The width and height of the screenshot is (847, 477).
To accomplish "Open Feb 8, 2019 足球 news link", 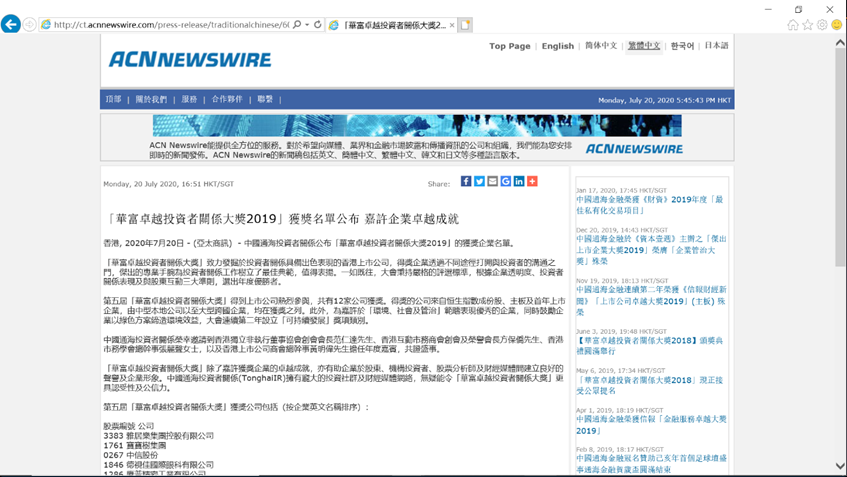I will (651, 463).
